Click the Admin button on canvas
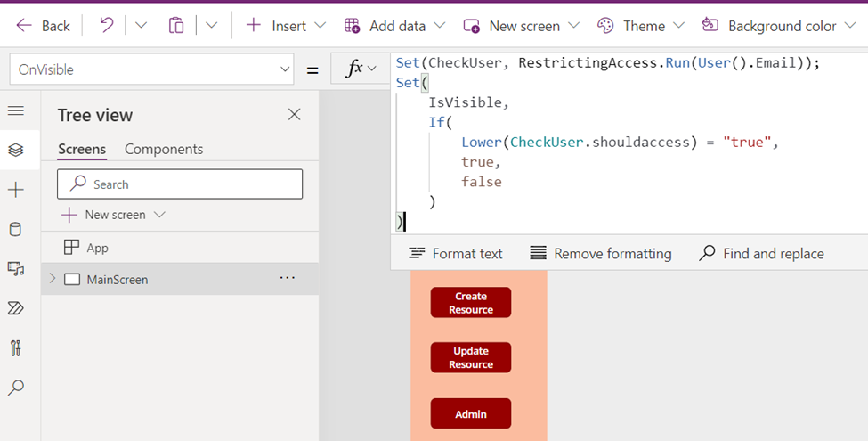This screenshot has height=441, width=868. (x=471, y=413)
